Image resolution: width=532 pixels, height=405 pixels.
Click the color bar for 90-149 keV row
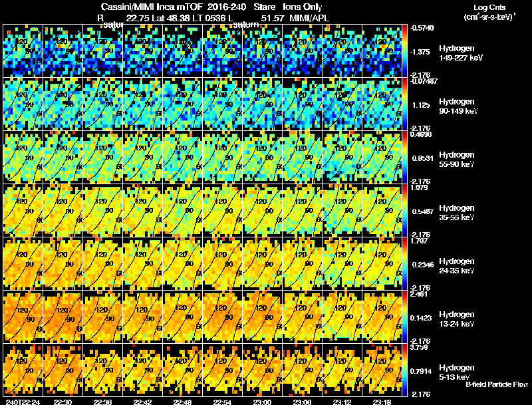click(x=404, y=104)
